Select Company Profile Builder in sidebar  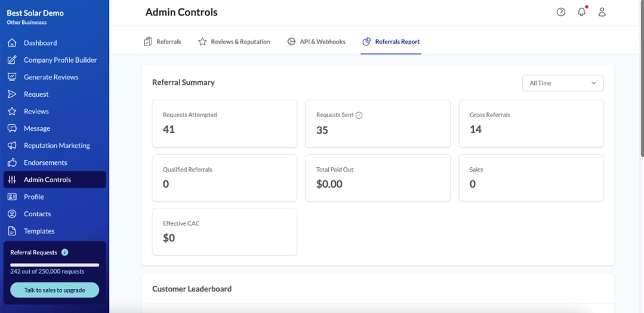point(60,60)
